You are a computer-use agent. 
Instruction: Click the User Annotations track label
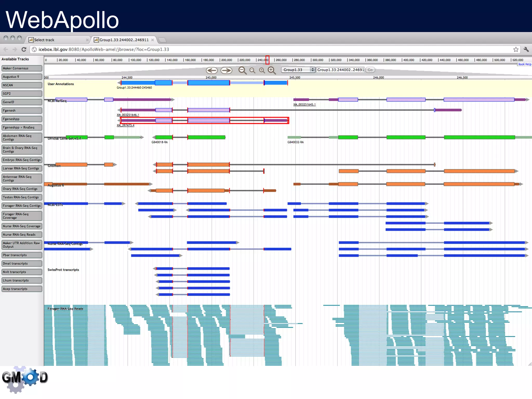(x=61, y=84)
